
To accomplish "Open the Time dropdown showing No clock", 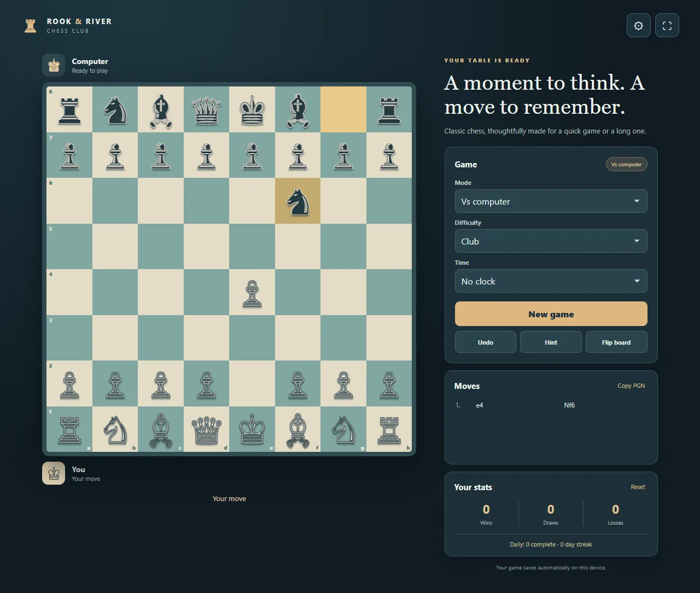I will pos(551,281).
